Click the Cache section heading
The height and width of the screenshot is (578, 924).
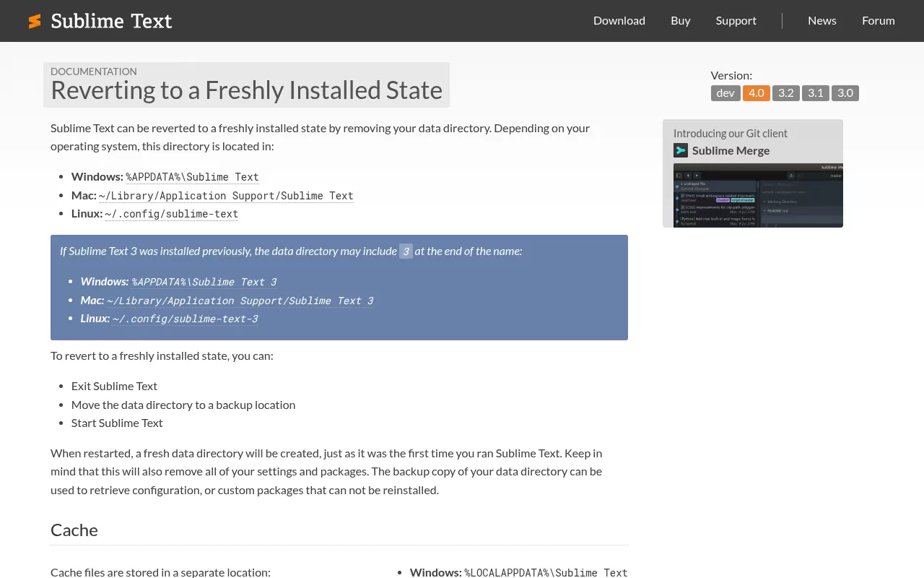(x=74, y=530)
